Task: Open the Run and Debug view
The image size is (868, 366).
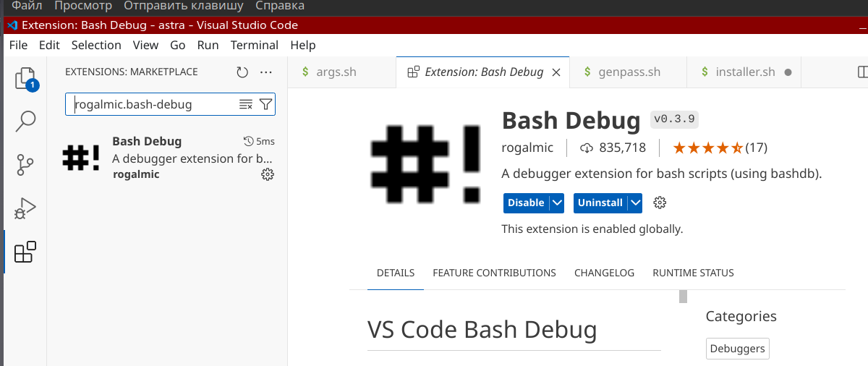Action: [25, 208]
